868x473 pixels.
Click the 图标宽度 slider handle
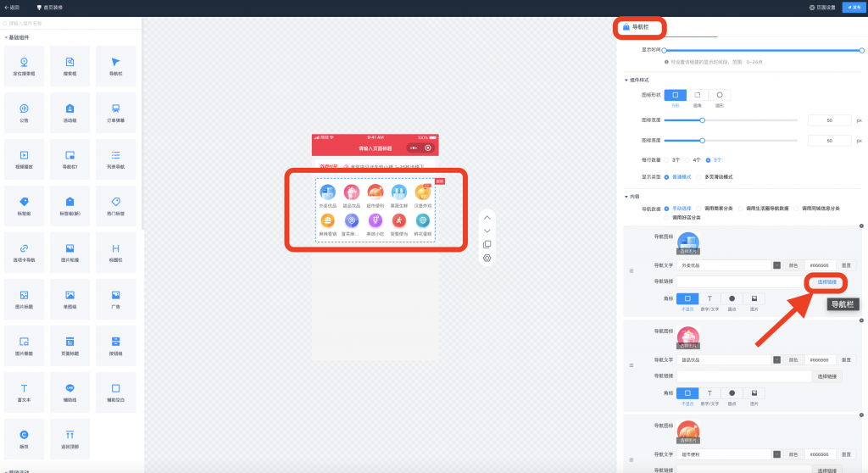tap(703, 120)
